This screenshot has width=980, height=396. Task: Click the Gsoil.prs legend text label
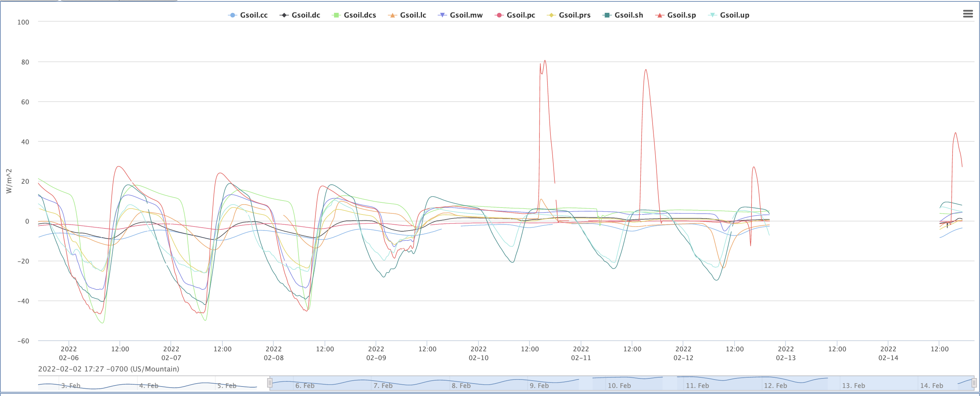pyautogui.click(x=575, y=15)
